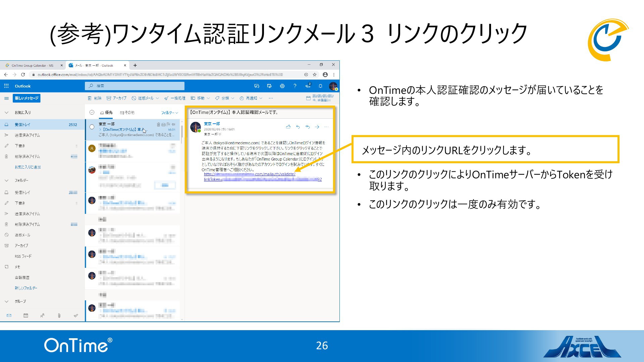Viewport: 644px width, 362px height.
Task: Click 削除 in the mail toolbar
Action: 95,98
